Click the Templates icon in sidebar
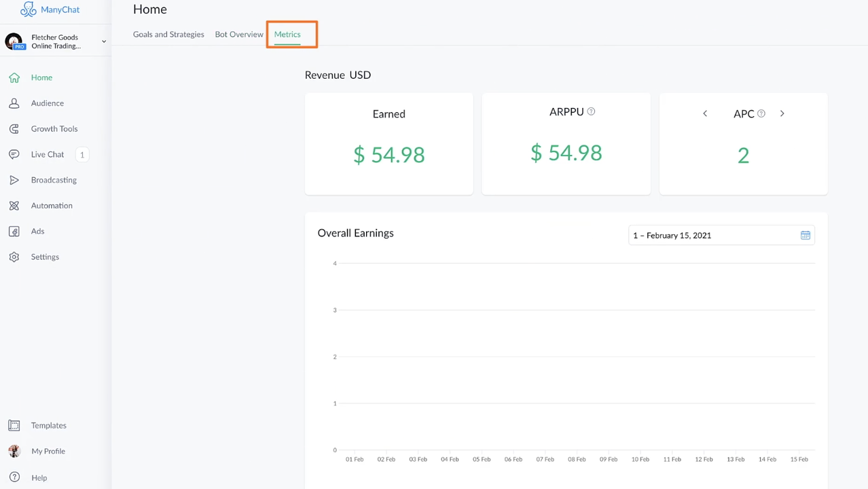The image size is (868, 489). (14, 425)
